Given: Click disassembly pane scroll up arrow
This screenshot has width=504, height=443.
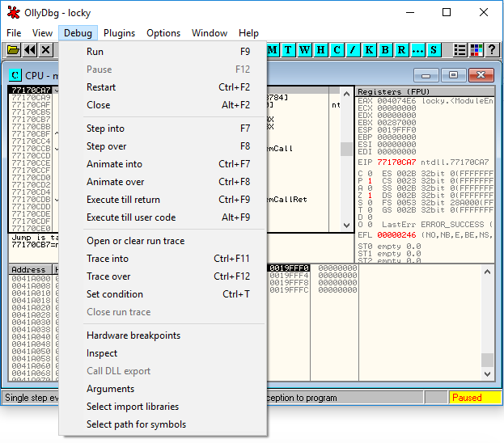Looking at the screenshot, I should [346, 94].
